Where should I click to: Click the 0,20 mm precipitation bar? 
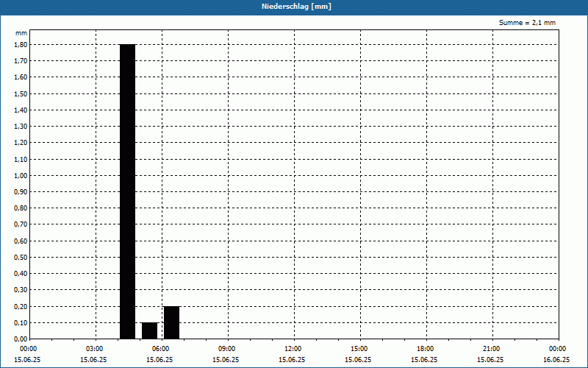coord(172,322)
